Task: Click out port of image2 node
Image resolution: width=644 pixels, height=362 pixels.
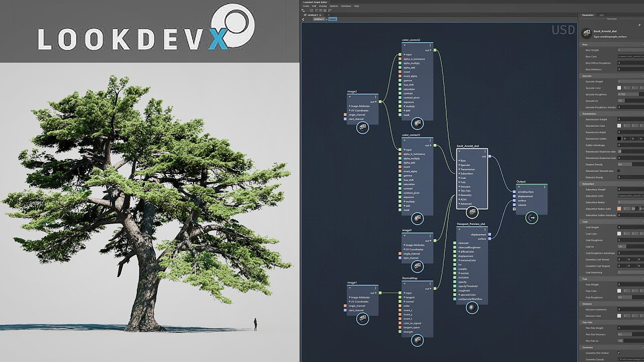Action: click(380, 102)
